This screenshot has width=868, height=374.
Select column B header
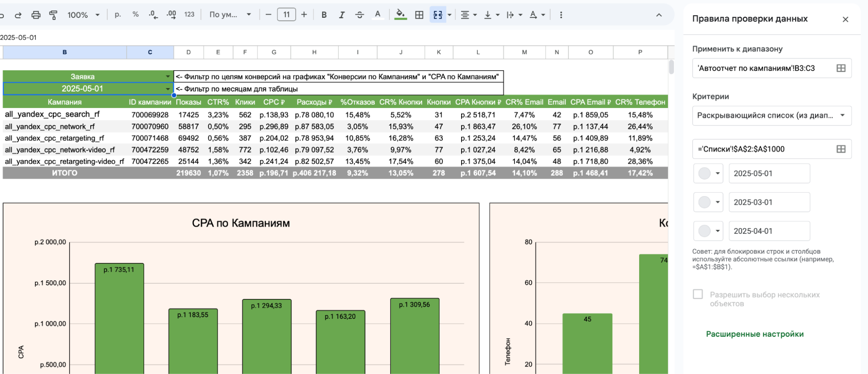coord(65,52)
